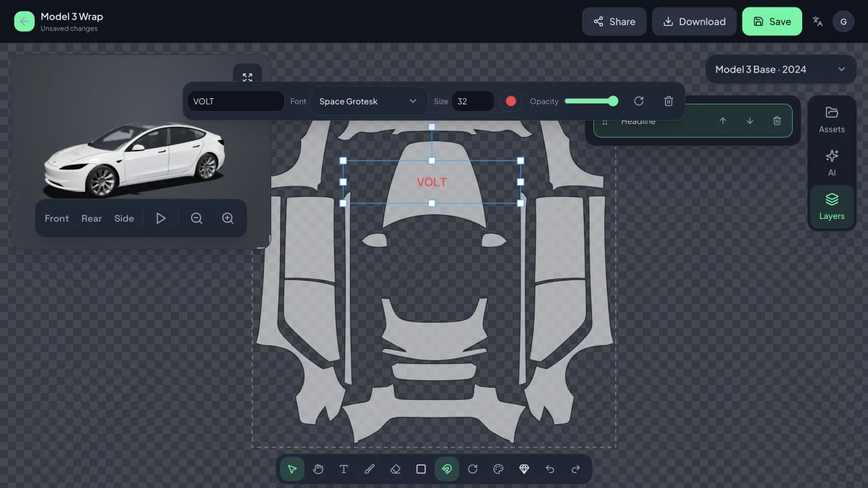The image size is (868, 488).
Task: Click the diamond premium icon
Action: [x=524, y=469]
